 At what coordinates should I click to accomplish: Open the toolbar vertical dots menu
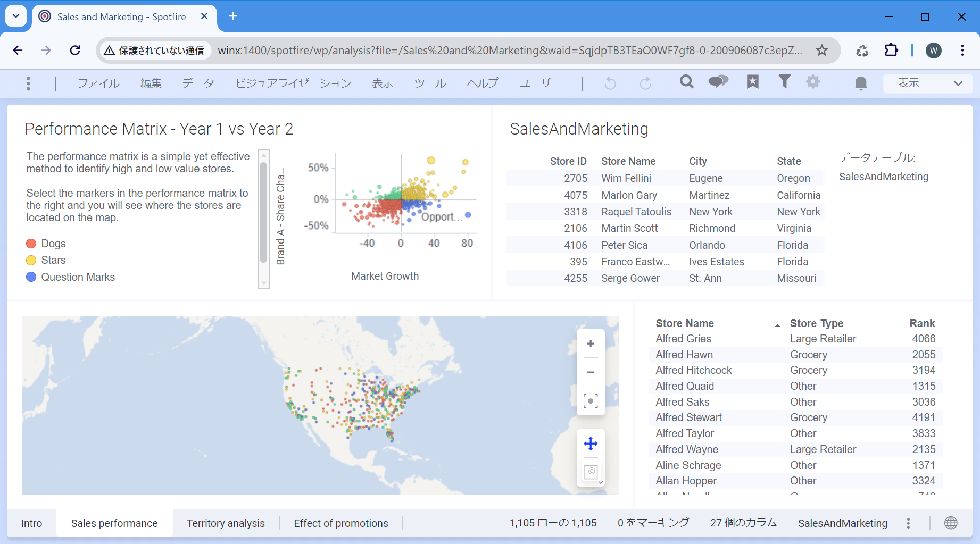(x=28, y=83)
